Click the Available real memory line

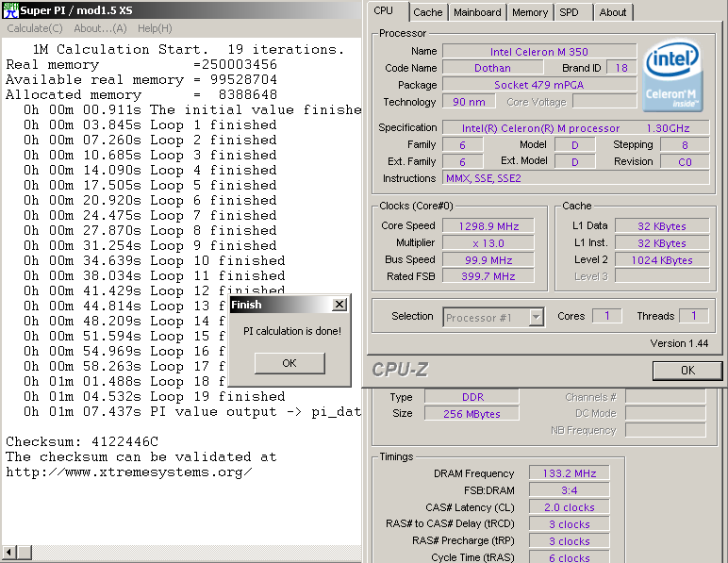(x=141, y=79)
